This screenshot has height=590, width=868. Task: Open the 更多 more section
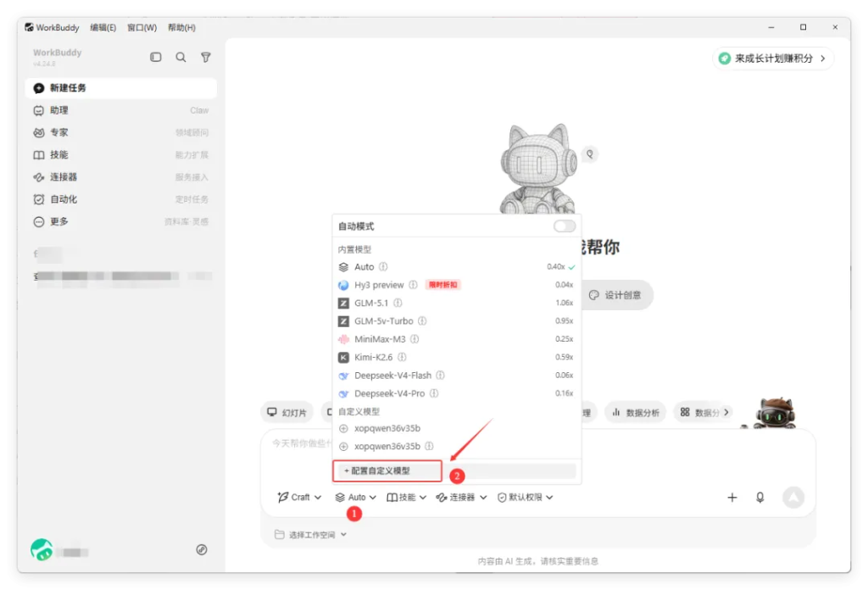click(x=120, y=221)
